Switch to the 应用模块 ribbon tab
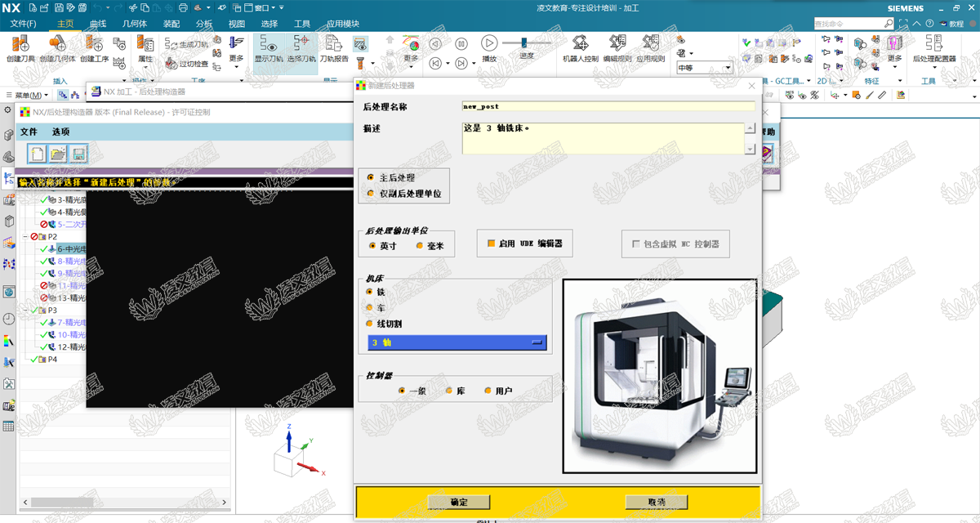The width and height of the screenshot is (980, 523). point(342,24)
